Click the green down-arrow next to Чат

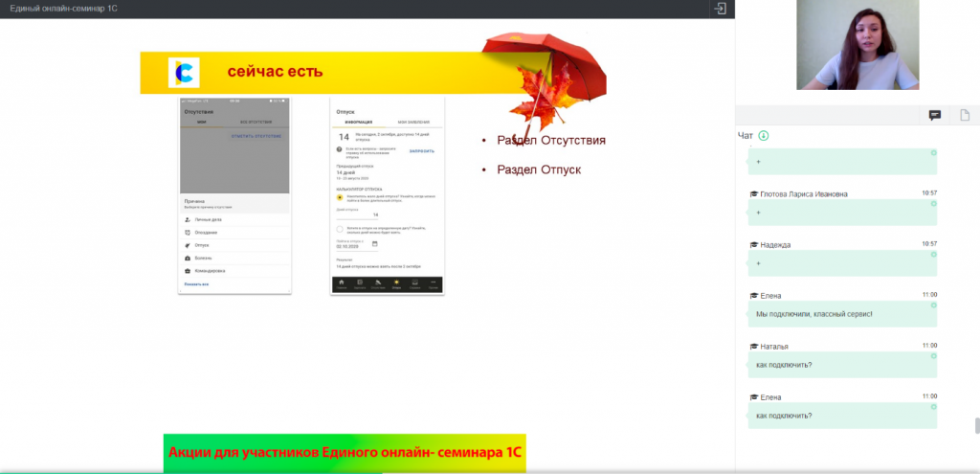(764, 136)
